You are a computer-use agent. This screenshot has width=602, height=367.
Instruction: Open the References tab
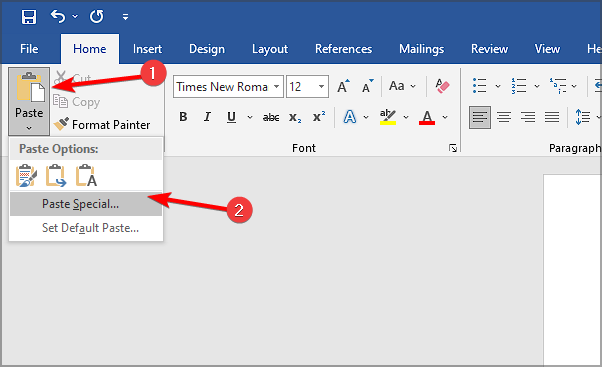click(x=343, y=49)
